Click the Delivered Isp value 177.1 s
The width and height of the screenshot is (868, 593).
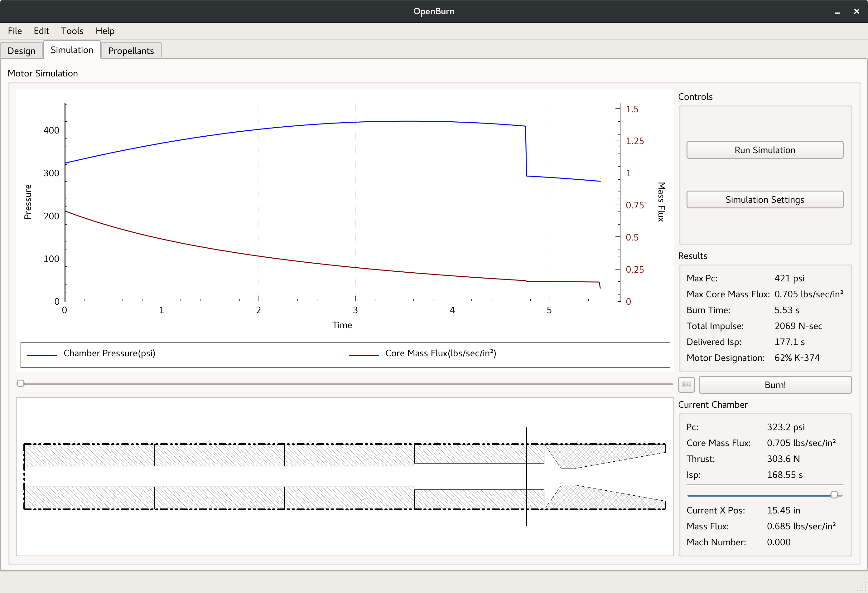[x=789, y=342]
